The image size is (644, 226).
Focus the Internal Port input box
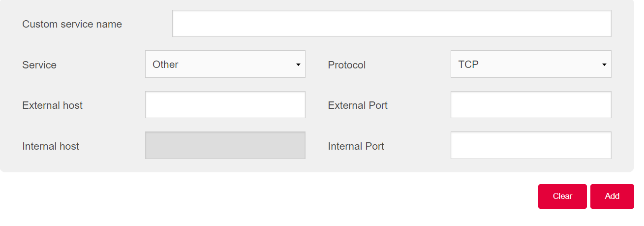click(x=530, y=145)
